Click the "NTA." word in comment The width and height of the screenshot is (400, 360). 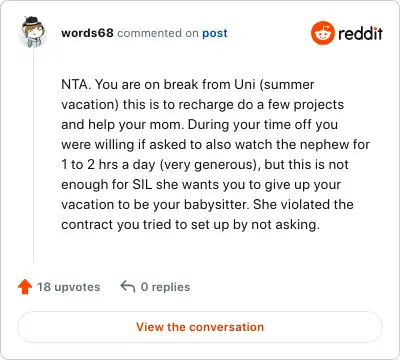tap(76, 84)
